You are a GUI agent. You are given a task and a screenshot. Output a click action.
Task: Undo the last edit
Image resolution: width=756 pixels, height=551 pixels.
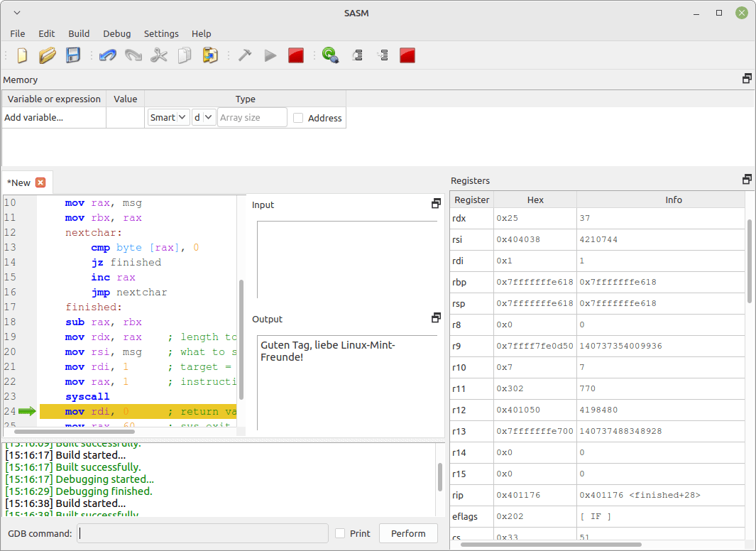coord(107,55)
